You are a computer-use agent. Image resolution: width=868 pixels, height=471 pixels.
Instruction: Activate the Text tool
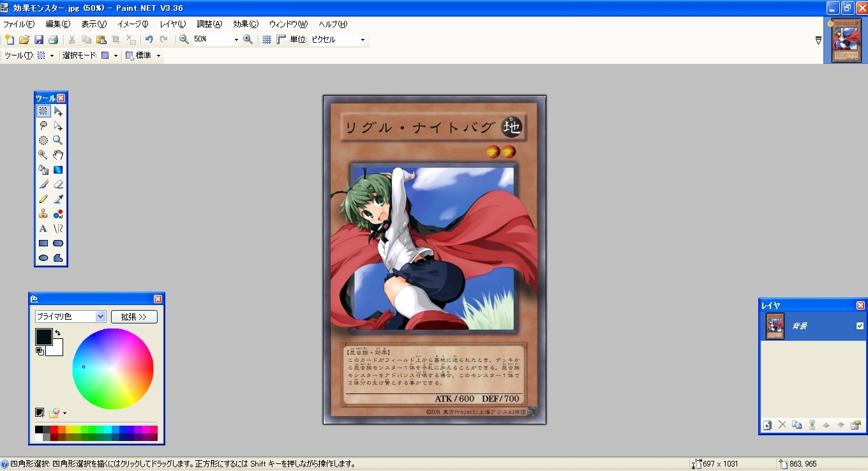coord(43,228)
